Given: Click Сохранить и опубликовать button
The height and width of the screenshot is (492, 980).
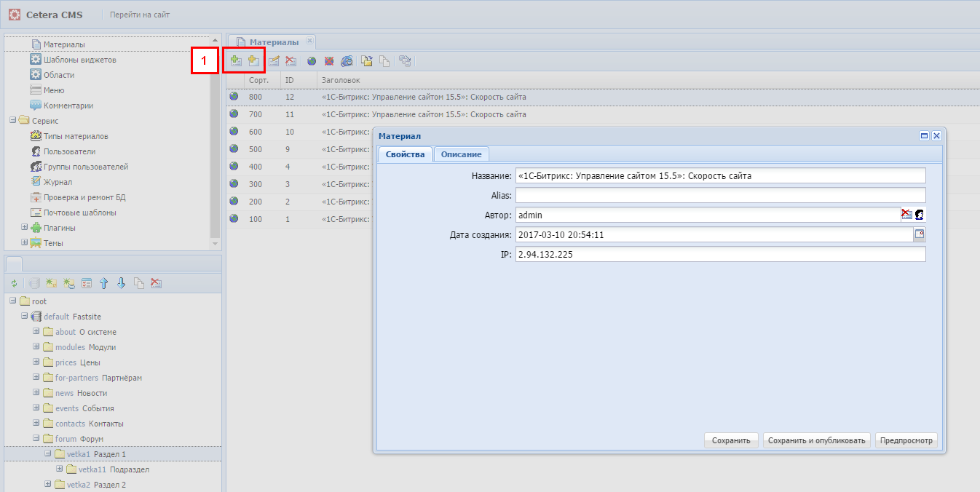Looking at the screenshot, I should point(817,440).
